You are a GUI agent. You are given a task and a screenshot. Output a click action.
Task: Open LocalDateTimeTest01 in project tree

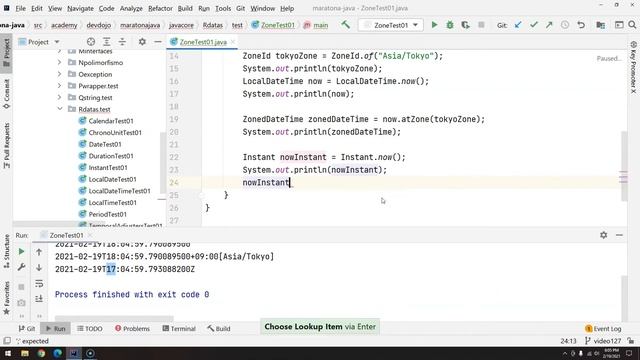(115, 191)
